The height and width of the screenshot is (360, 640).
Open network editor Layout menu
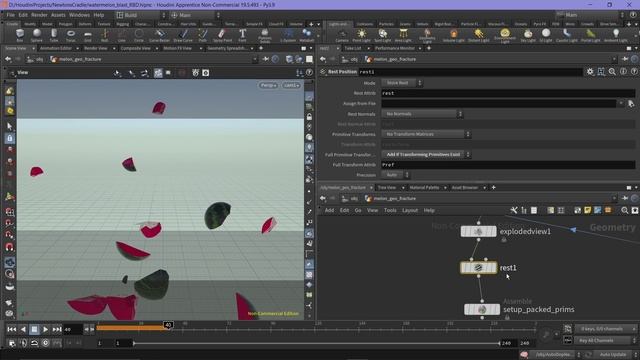(x=410, y=210)
